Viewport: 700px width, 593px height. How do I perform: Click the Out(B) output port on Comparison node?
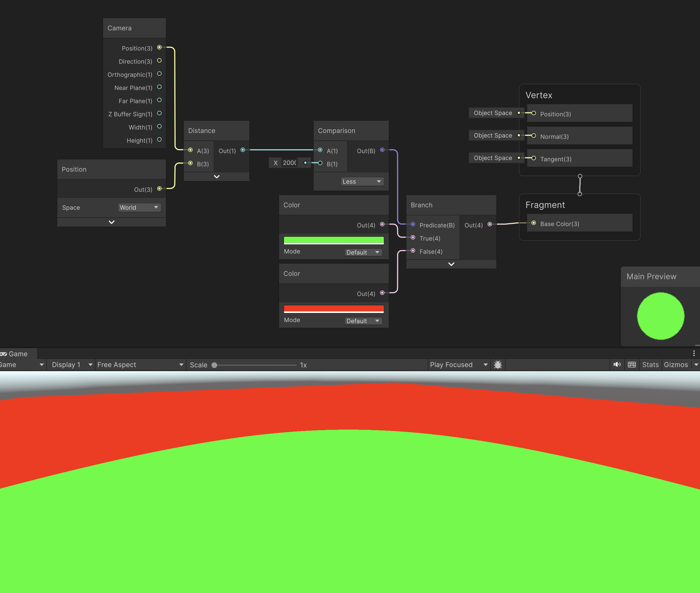382,150
